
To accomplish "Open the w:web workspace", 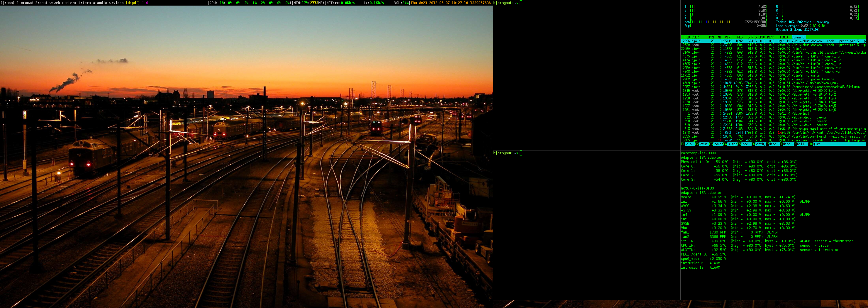I will pyautogui.click(x=55, y=3).
